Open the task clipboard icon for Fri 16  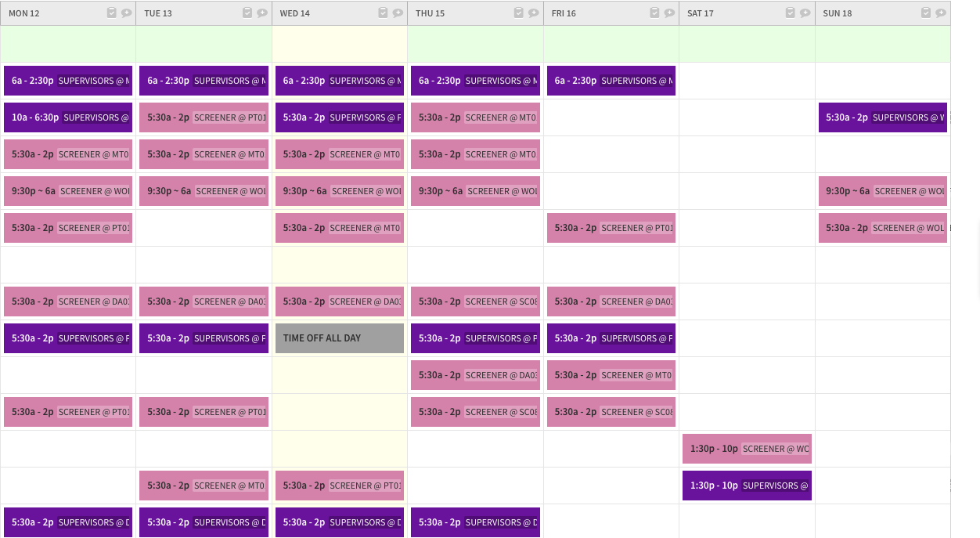coord(654,13)
